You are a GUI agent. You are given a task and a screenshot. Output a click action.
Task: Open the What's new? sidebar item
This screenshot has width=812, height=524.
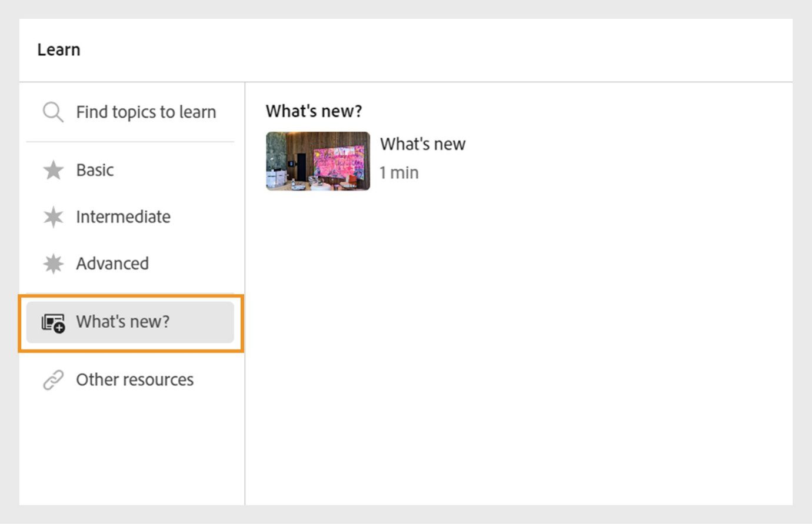coord(130,322)
